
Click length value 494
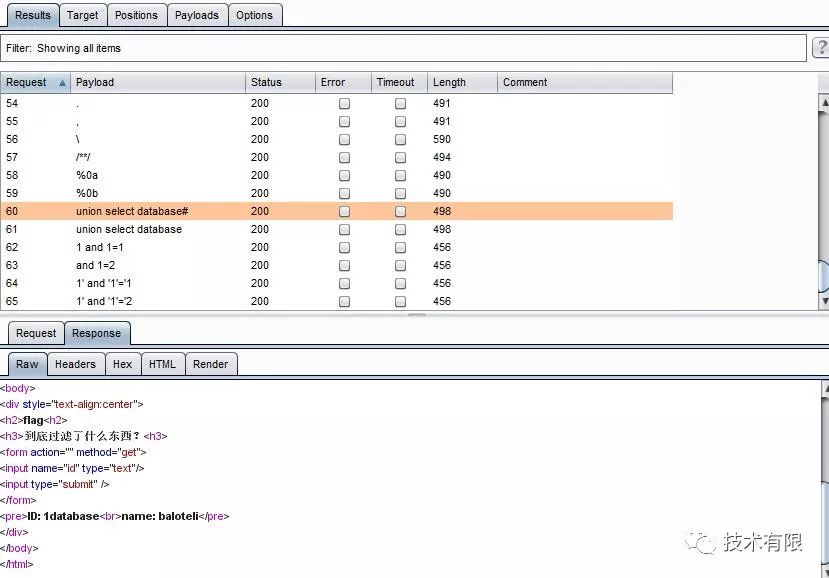click(441, 157)
